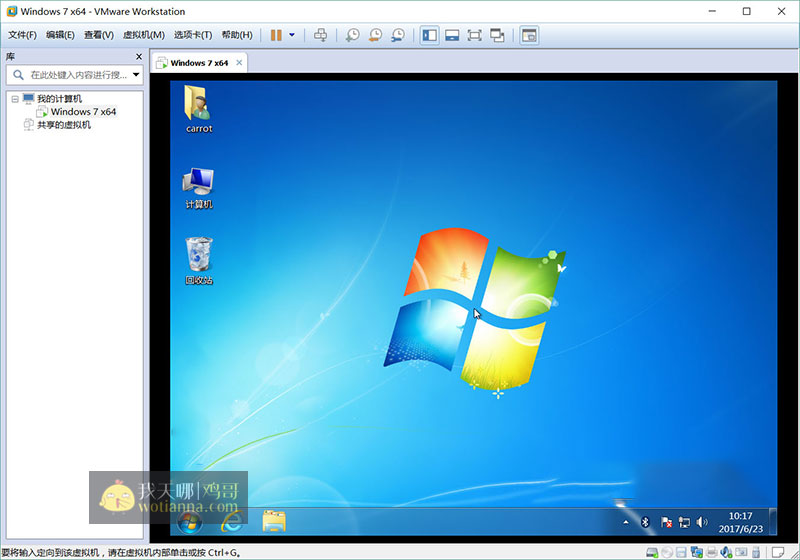Open the snapshot manager icon
800x560 pixels.
pos(398,35)
